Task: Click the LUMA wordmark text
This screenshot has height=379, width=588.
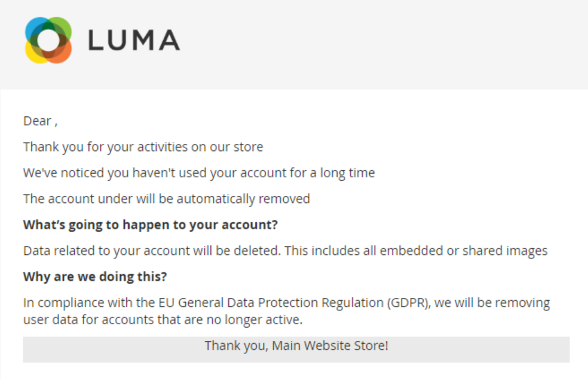Action: pyautogui.click(x=134, y=40)
